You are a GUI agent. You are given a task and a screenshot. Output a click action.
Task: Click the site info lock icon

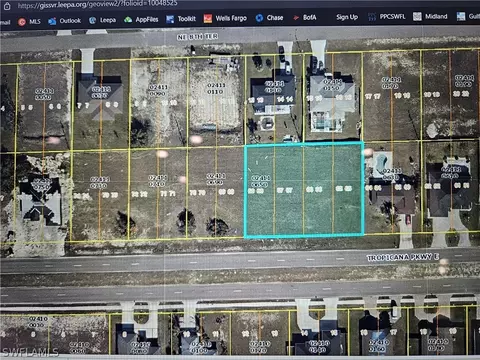(x=7, y=6)
